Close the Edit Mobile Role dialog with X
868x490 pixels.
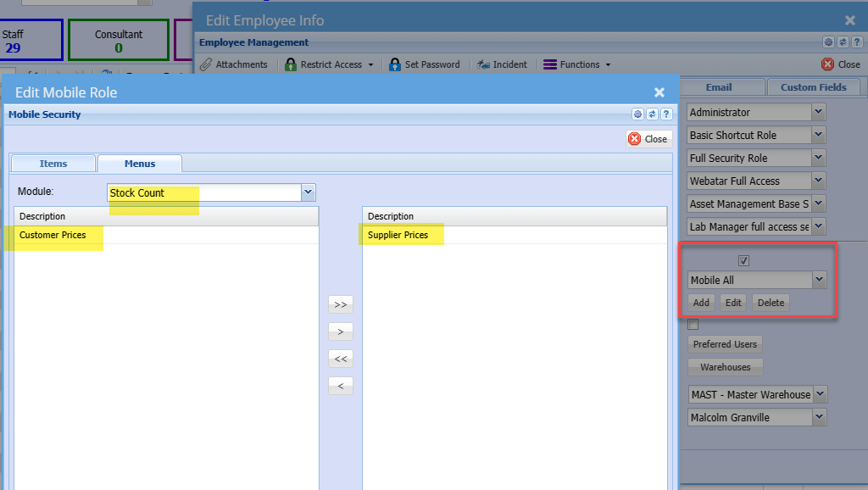[x=659, y=92]
